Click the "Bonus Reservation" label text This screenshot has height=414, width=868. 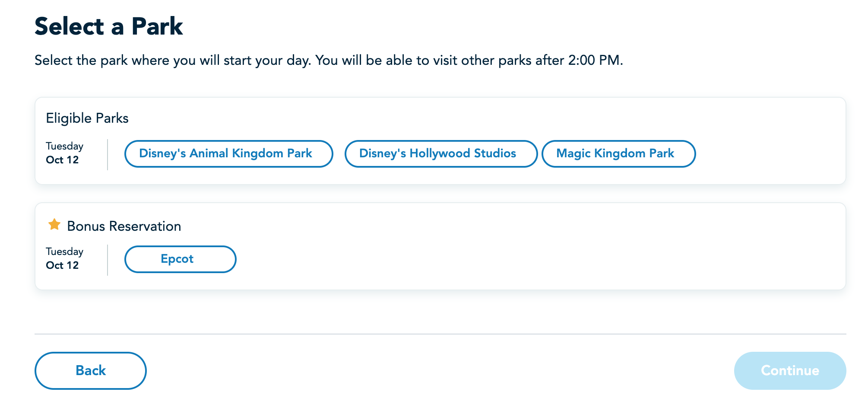[124, 226]
